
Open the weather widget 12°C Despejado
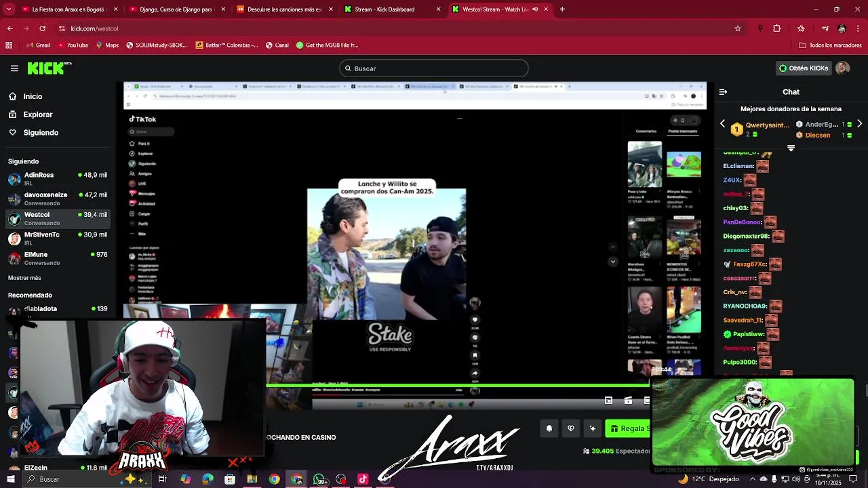(708, 479)
